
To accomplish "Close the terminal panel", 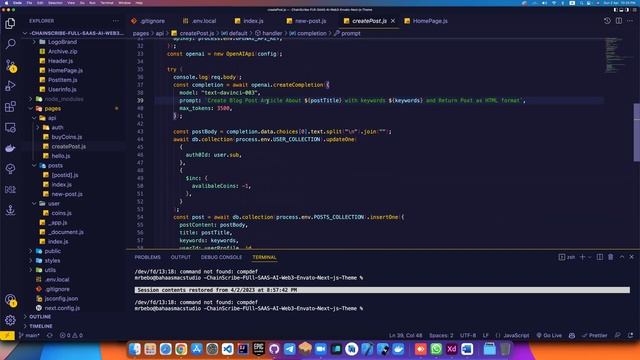I will pos(631,257).
